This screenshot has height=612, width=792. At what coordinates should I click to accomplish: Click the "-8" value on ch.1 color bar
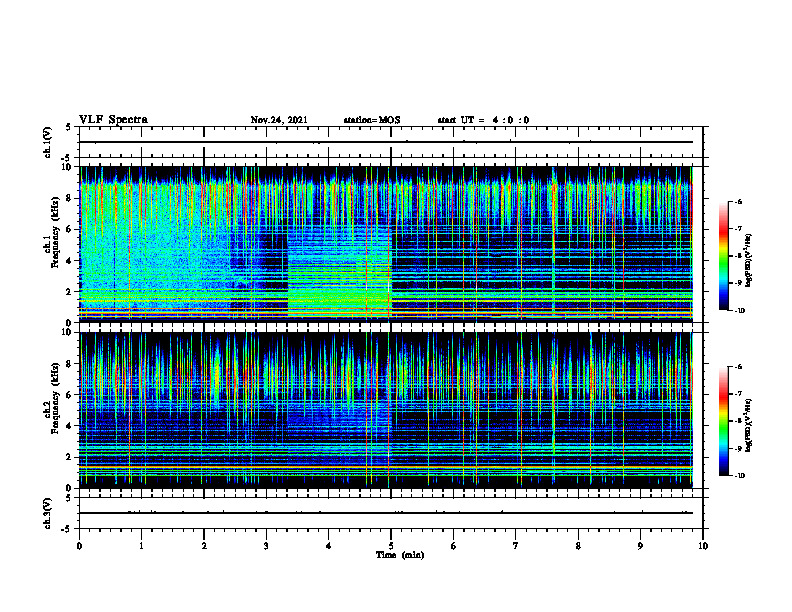[x=738, y=256]
